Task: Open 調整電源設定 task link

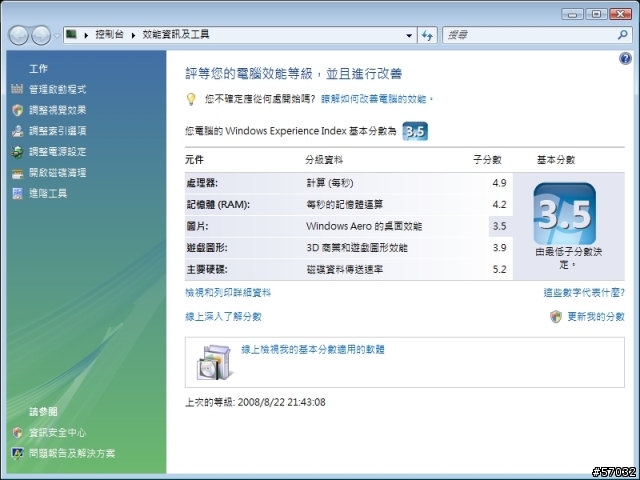Action: pos(58,152)
